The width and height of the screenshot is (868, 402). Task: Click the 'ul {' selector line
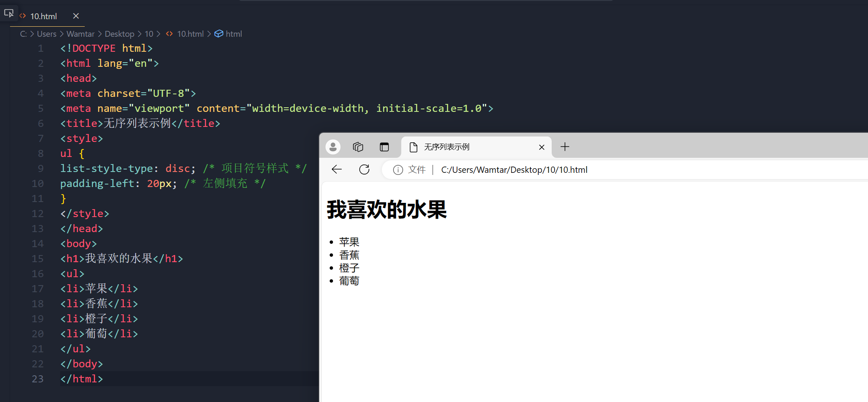[72, 154]
